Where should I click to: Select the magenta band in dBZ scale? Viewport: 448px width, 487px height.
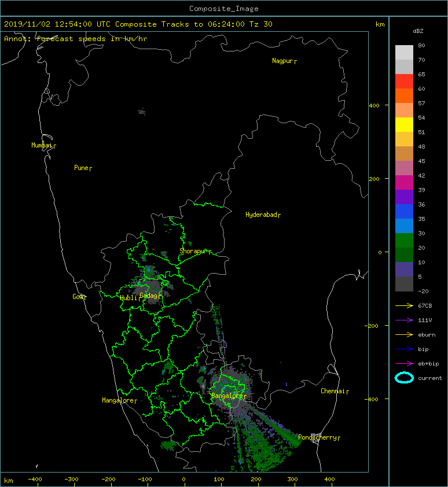click(404, 182)
